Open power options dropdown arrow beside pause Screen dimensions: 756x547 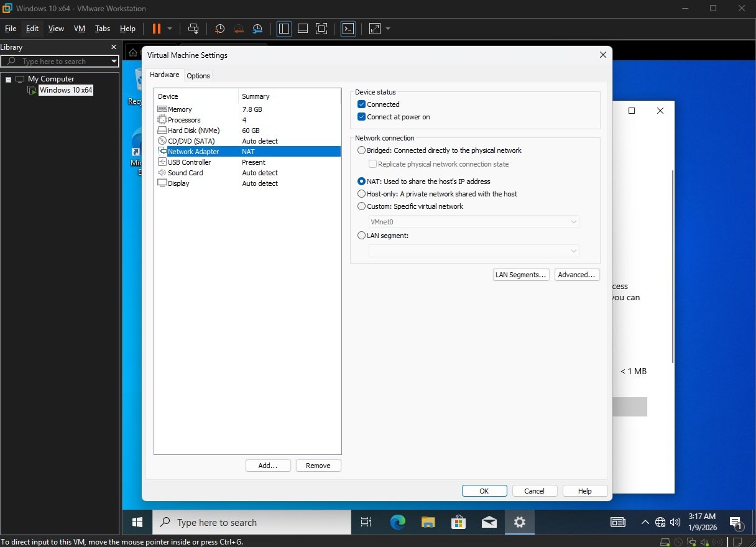(x=170, y=29)
